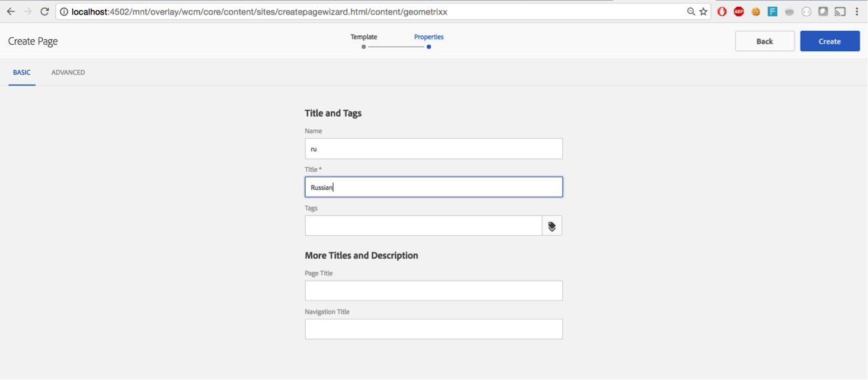Open the ABP Adblock Plus extension
Viewport: 868px width, 380px height.
739,11
